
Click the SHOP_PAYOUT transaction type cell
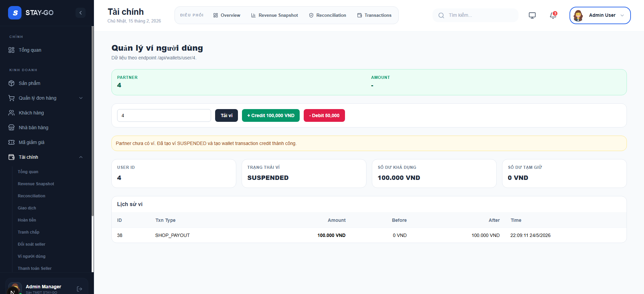(x=172, y=235)
